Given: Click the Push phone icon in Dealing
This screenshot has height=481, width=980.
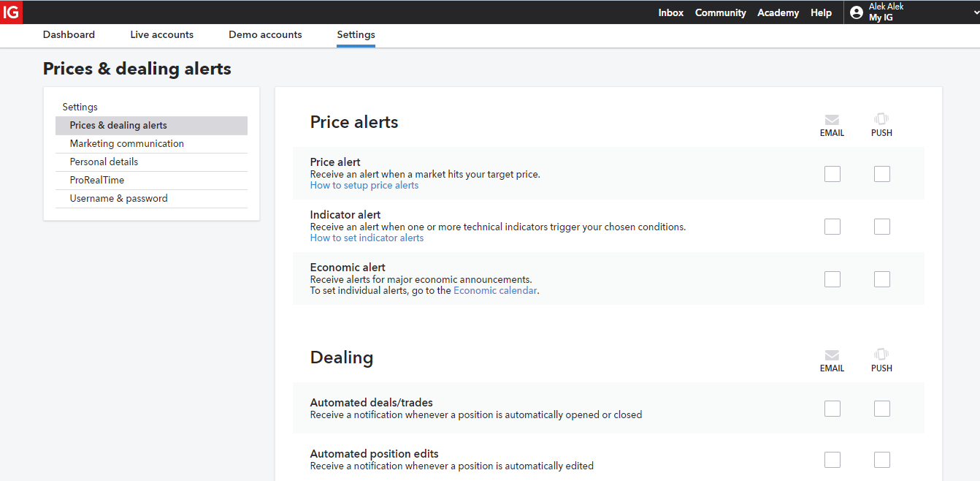Looking at the screenshot, I should coord(881,355).
